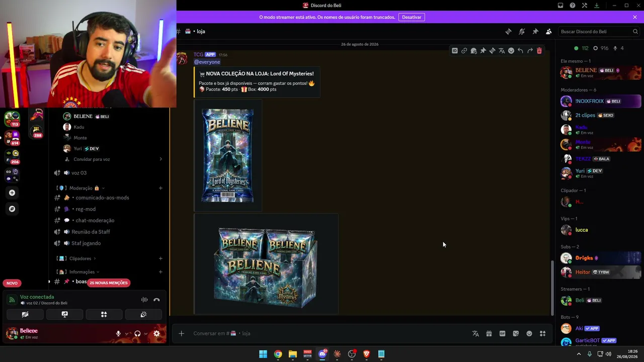Collapse the Moderação category
This screenshot has width=644, height=362.
(80, 188)
